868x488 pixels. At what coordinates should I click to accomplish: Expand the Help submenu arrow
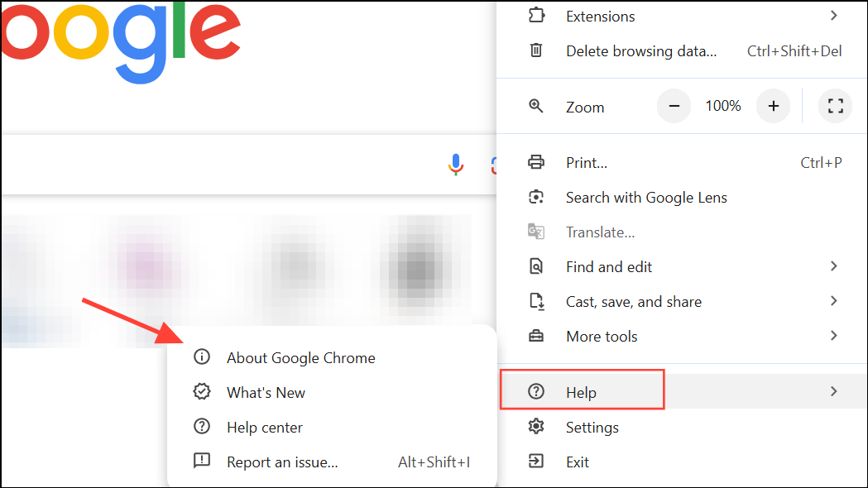click(x=834, y=392)
